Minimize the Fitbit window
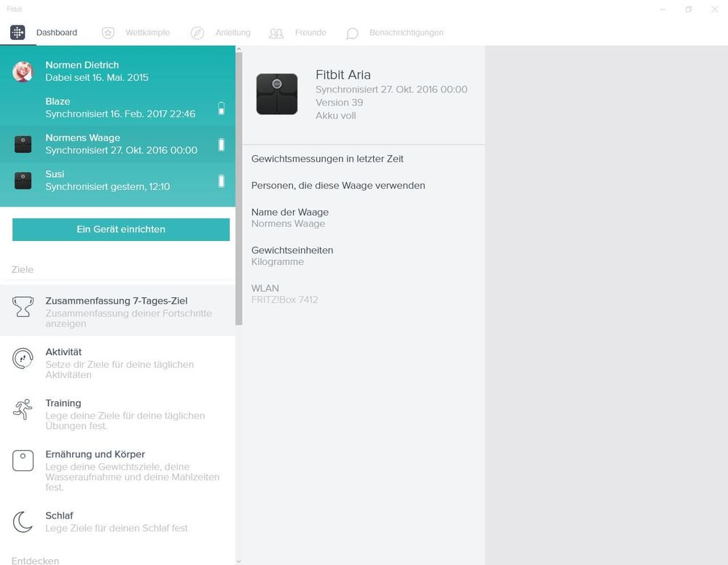The image size is (728, 565). tap(662, 9)
